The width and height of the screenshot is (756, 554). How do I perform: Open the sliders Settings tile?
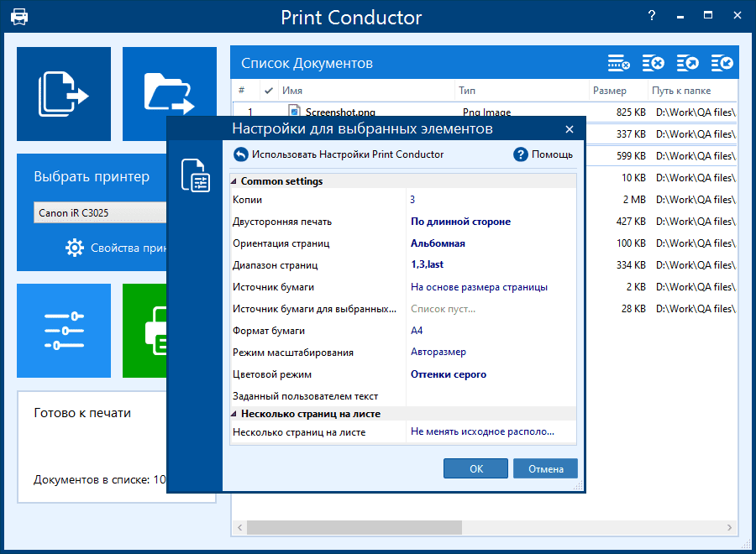pyautogui.click(x=64, y=331)
